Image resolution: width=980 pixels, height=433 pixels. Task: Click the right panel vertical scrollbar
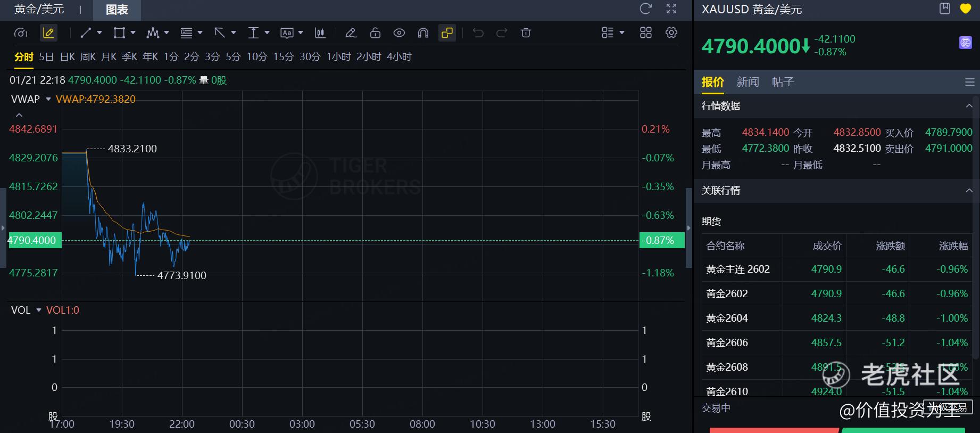coord(975,224)
